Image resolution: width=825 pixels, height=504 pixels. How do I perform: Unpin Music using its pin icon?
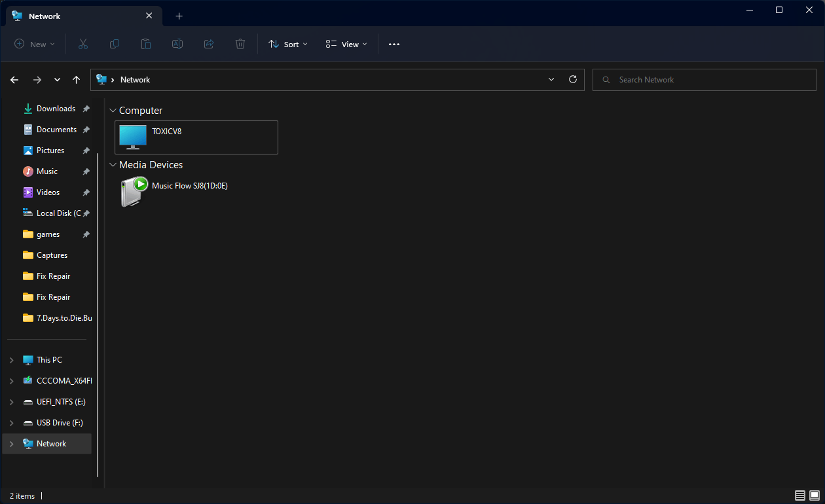click(x=86, y=171)
